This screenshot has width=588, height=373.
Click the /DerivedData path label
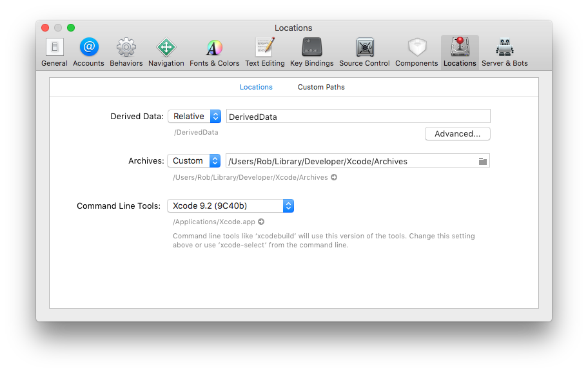point(196,132)
